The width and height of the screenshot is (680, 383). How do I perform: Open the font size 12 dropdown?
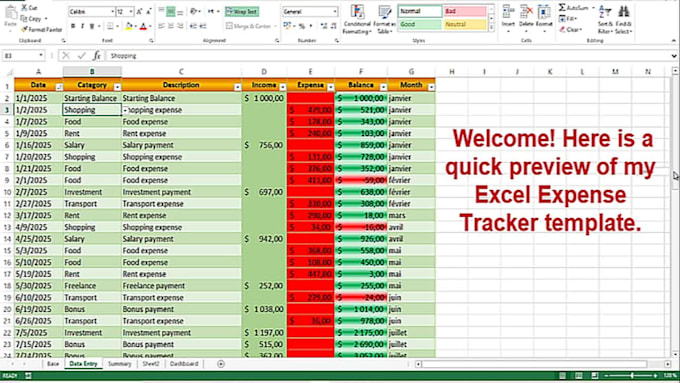tap(131, 12)
